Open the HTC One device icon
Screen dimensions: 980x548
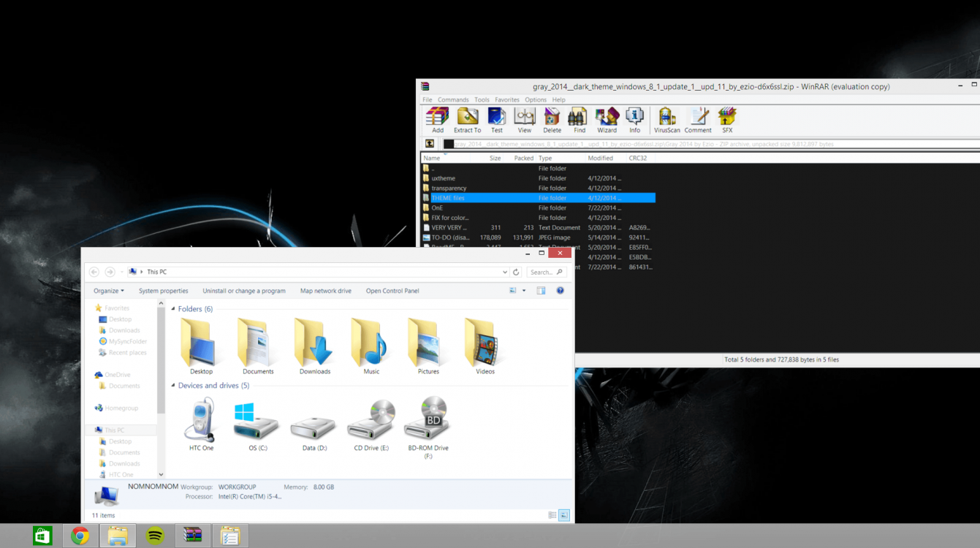[201, 424]
